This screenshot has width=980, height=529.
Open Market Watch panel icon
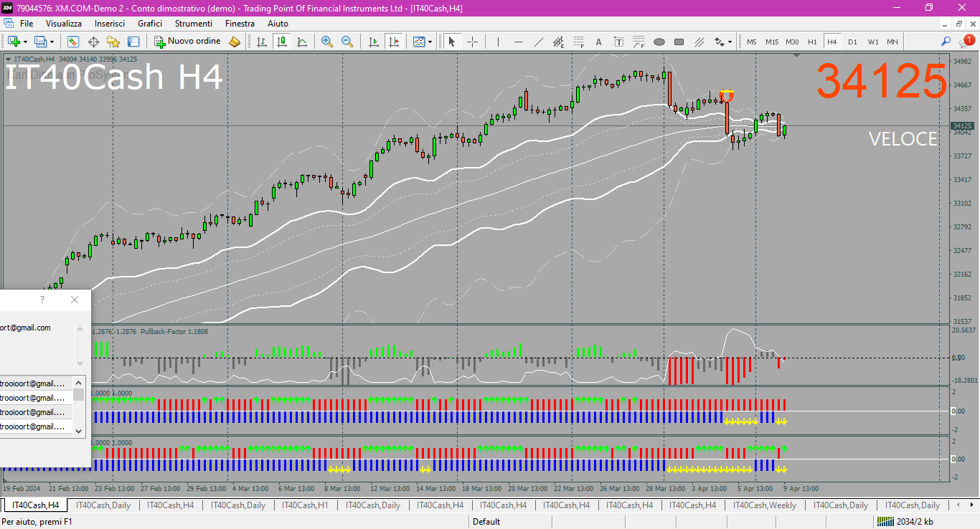tap(73, 42)
